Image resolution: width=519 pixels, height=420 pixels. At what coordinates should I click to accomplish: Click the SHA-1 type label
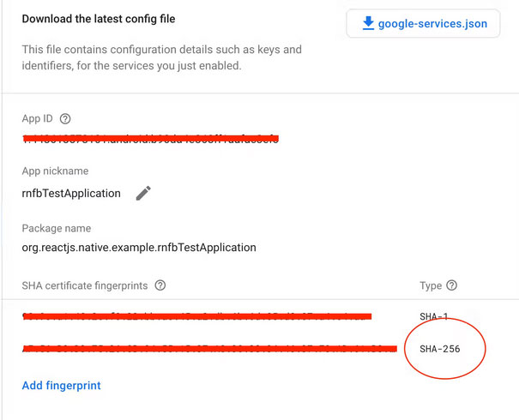pos(433,316)
